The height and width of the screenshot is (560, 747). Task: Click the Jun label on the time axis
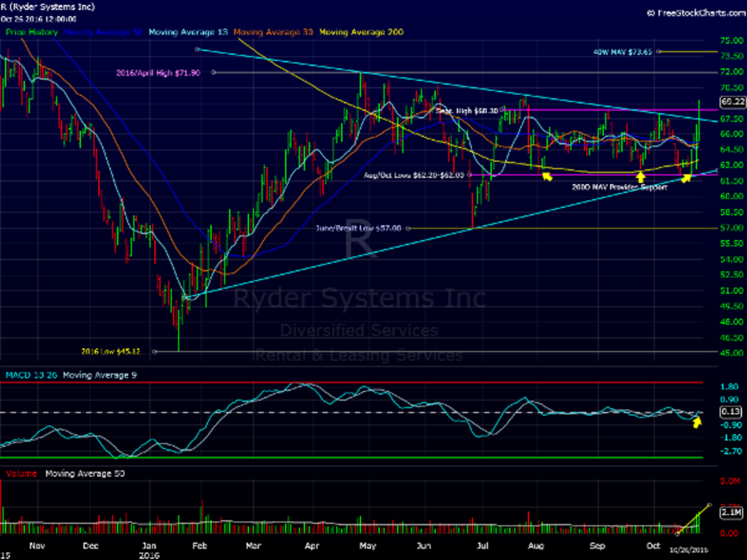[424, 545]
